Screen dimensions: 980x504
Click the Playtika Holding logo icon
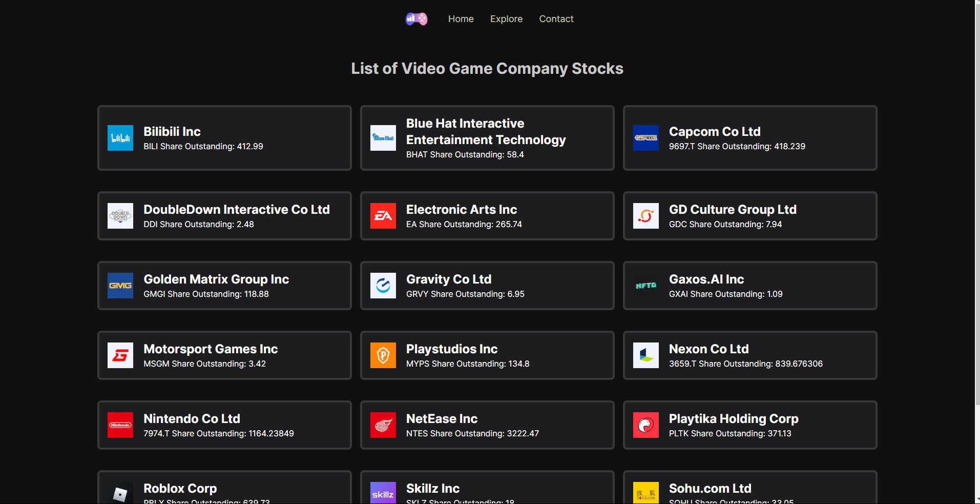tap(646, 425)
